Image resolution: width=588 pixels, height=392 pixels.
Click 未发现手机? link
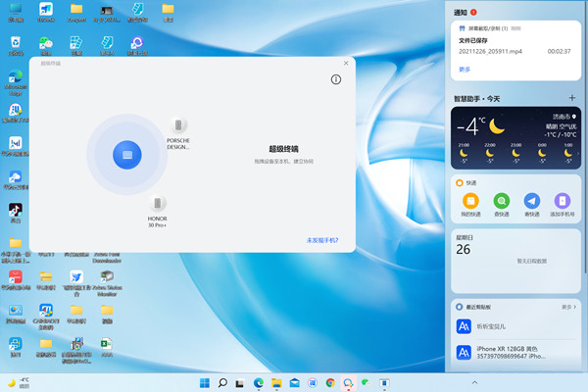coord(322,239)
